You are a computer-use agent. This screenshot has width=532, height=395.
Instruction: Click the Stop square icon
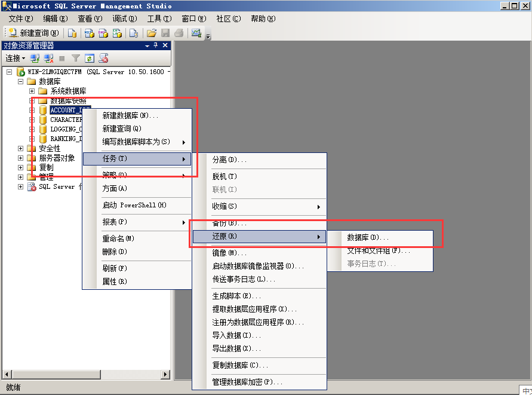click(61, 59)
